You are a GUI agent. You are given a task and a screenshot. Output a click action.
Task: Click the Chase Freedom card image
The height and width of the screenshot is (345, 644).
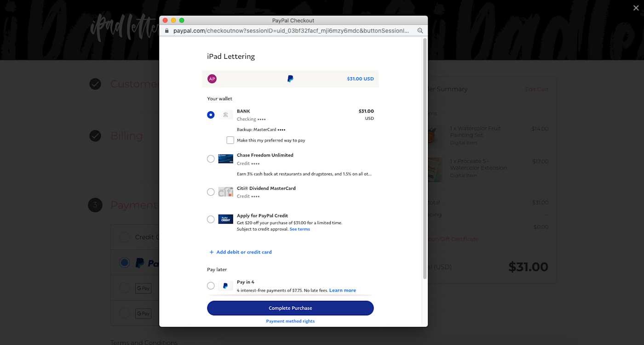point(225,159)
